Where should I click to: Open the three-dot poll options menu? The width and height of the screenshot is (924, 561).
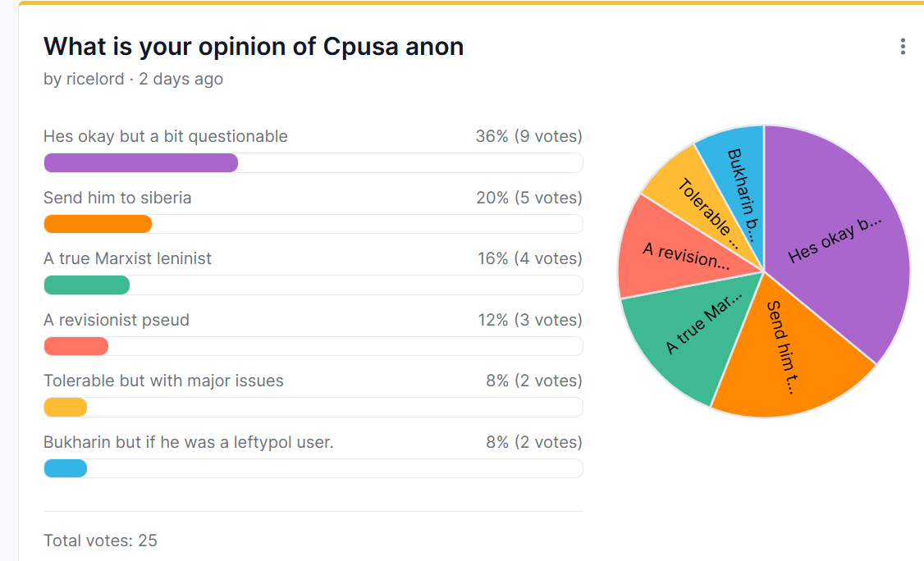903,47
